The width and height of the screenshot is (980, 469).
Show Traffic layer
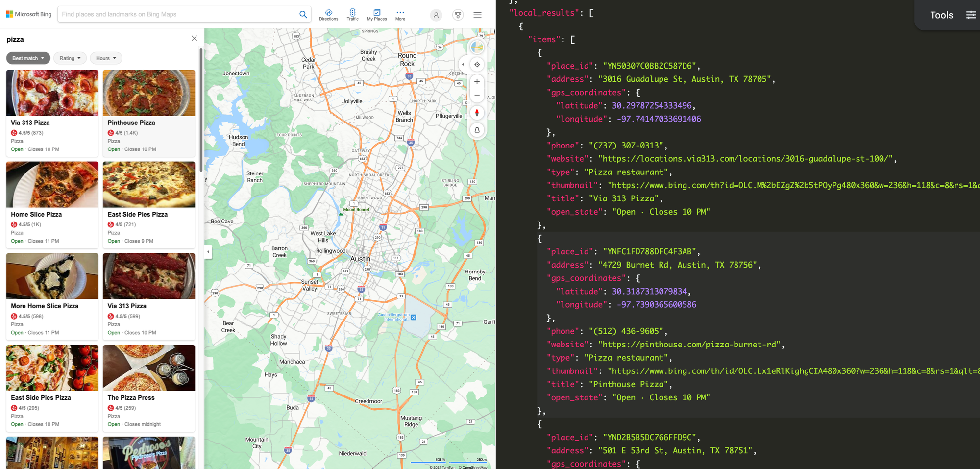[353, 15]
